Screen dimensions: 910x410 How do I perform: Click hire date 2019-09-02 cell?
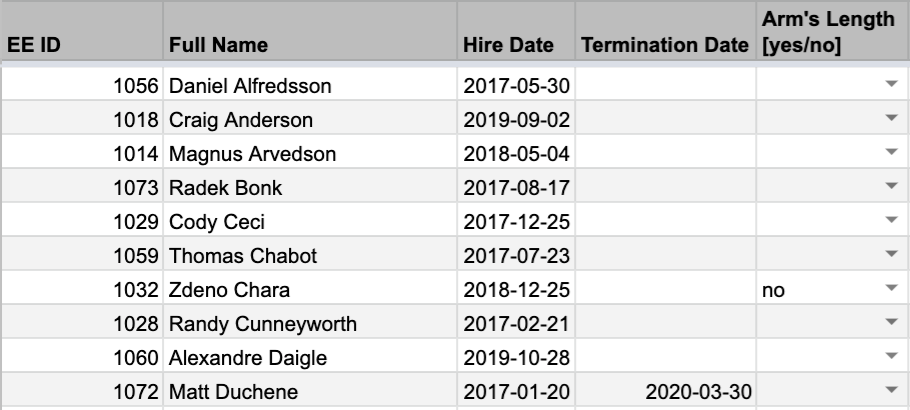coord(516,121)
